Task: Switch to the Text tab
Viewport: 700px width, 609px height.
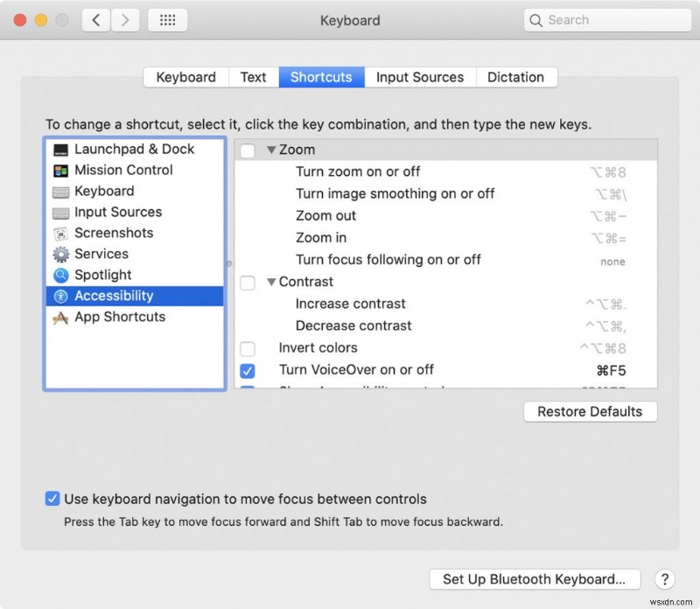Action: point(253,77)
